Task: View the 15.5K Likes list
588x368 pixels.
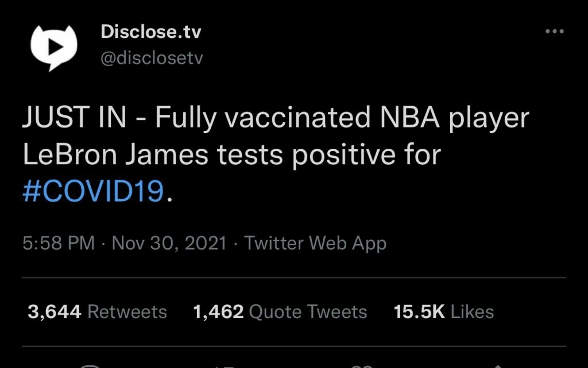Action: pos(443,312)
